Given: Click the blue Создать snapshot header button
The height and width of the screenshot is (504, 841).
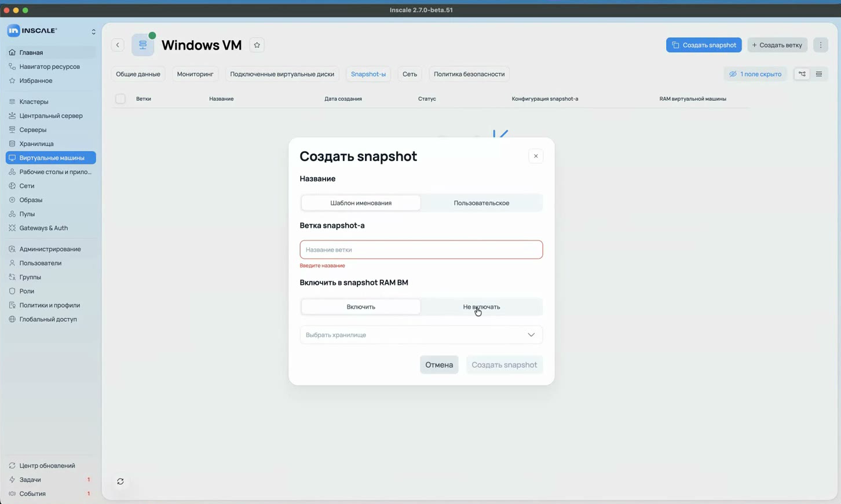Looking at the screenshot, I should [704, 45].
